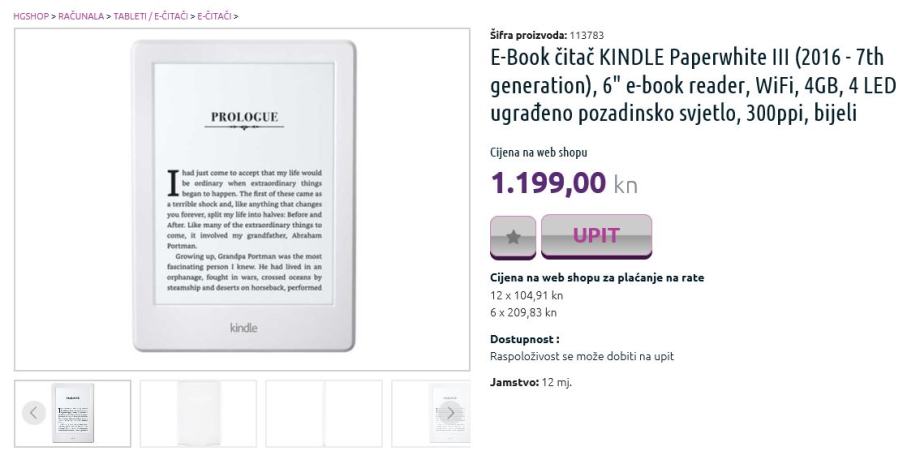Select the third product thumbnail
This screenshot has height=464, width=920.
[324, 414]
